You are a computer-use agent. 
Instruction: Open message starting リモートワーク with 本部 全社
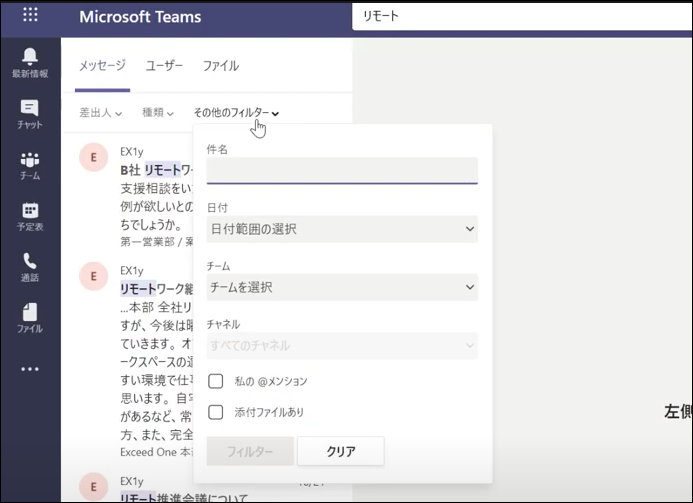tap(156, 289)
